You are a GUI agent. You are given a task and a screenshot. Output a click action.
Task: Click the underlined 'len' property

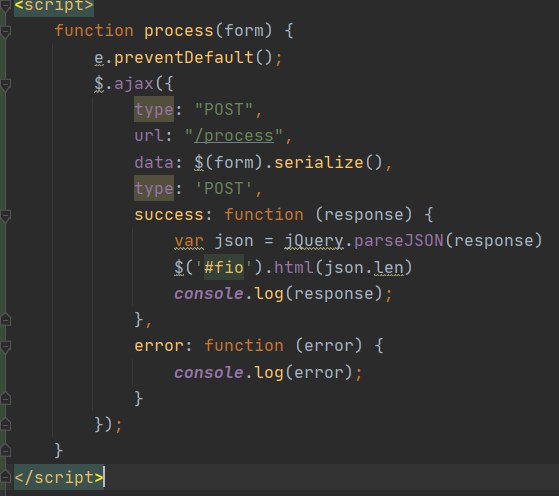tap(389, 268)
